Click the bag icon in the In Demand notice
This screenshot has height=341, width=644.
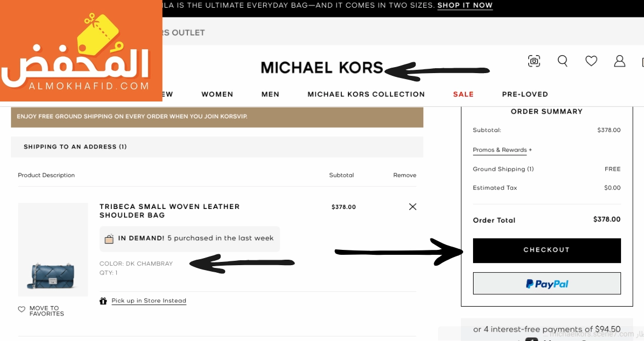point(109,239)
